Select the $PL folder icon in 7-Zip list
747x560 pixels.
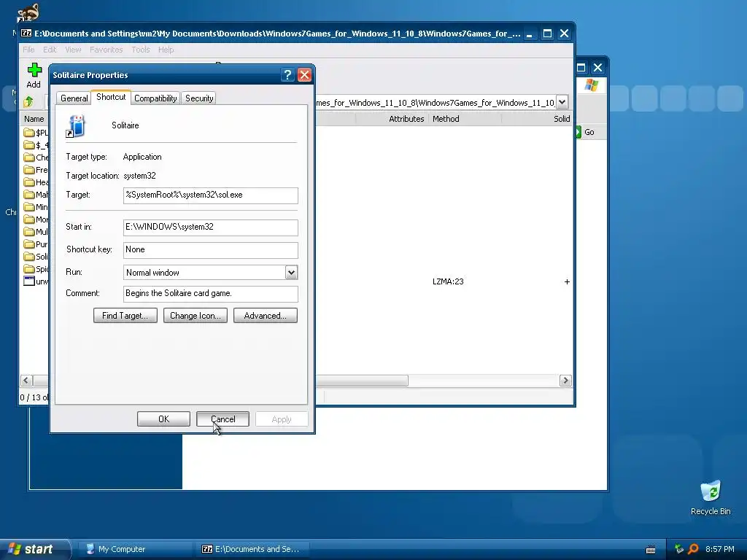(x=29, y=133)
